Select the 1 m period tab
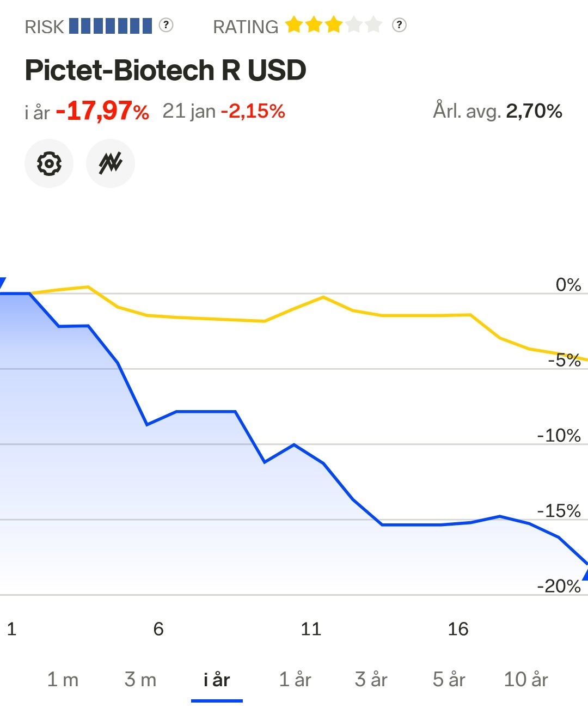 pyautogui.click(x=63, y=679)
